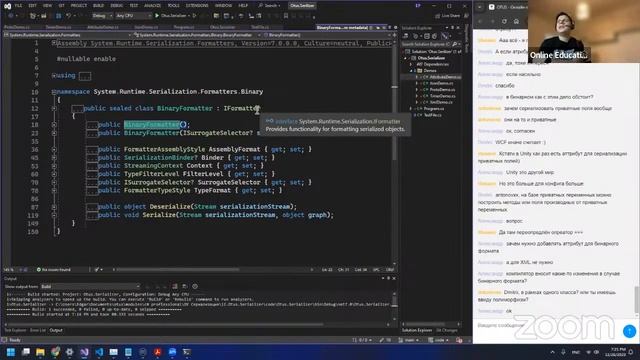The width and height of the screenshot is (640, 360).
Task: Click the Solution Explorer search magnifier icon
Action: tap(455, 44)
